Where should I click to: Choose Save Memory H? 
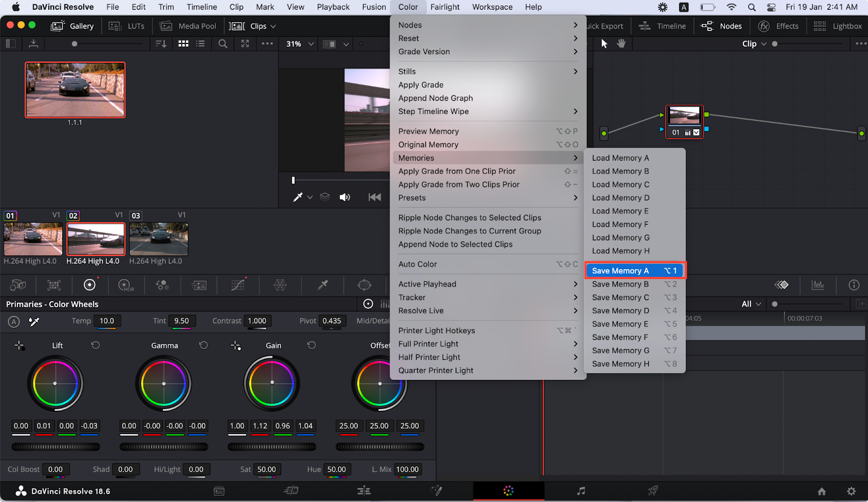pyautogui.click(x=635, y=364)
